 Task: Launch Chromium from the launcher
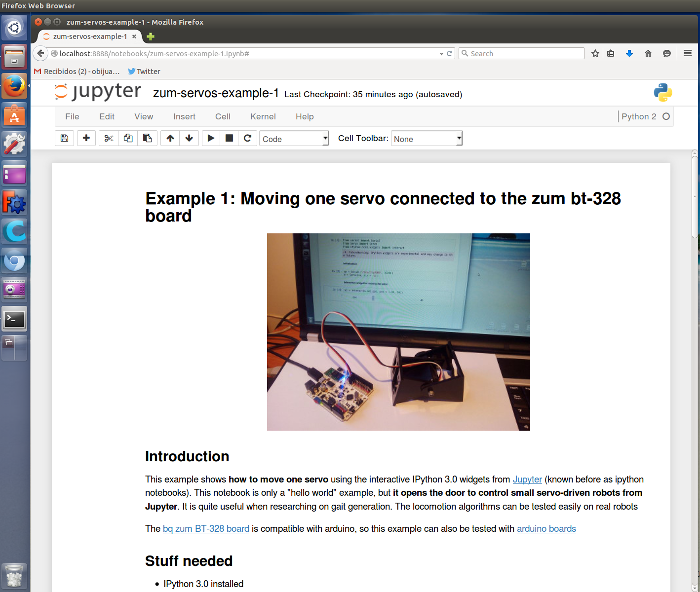(14, 261)
